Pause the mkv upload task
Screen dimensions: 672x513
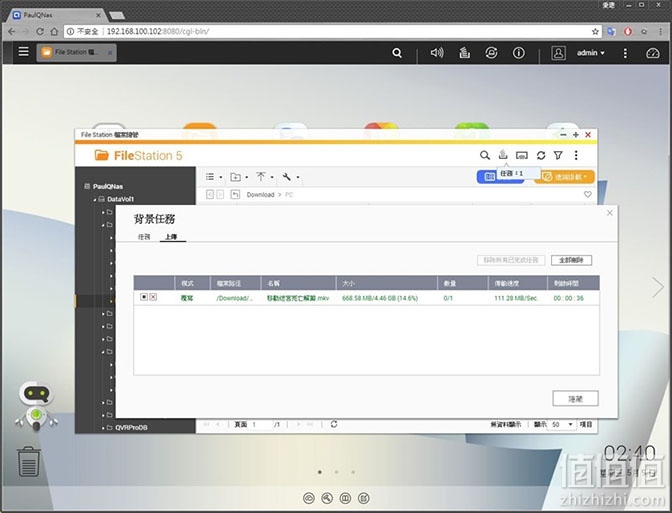coord(144,297)
